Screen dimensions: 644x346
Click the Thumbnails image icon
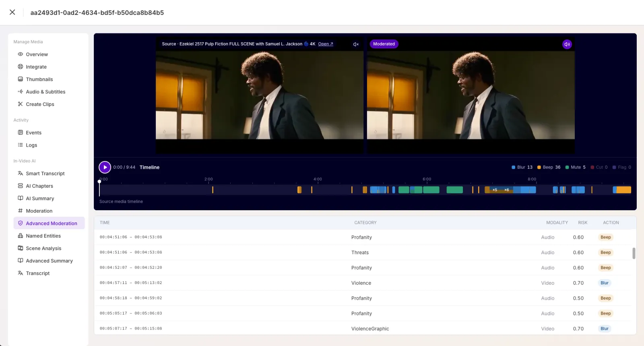[x=20, y=79]
